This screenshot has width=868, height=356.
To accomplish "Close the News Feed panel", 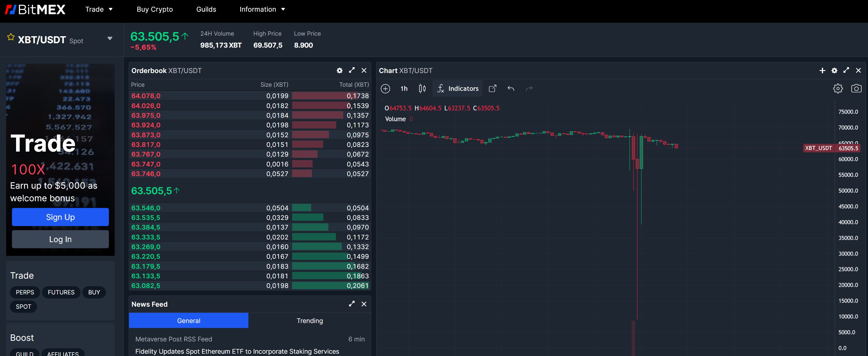I will tap(364, 304).
